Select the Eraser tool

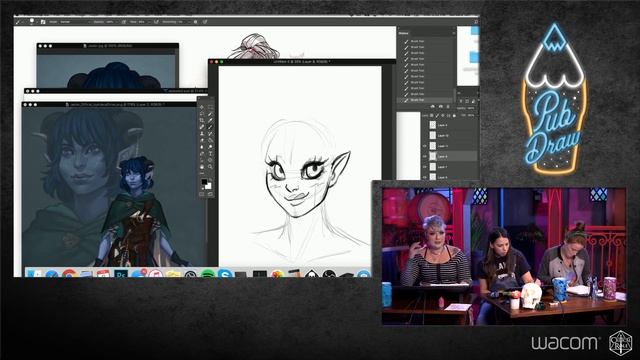(202, 140)
